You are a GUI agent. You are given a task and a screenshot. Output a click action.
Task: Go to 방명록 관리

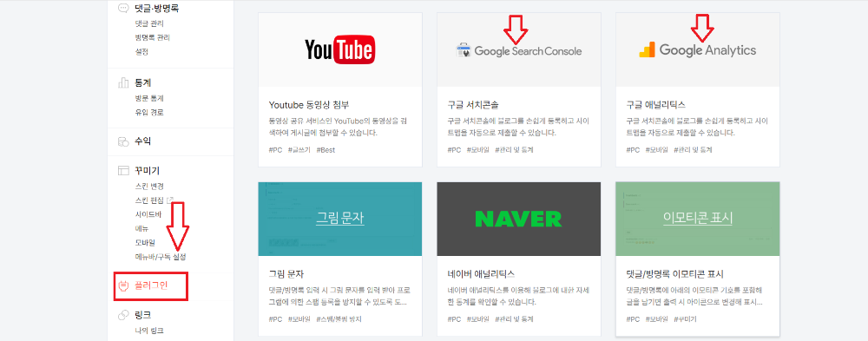(x=152, y=37)
